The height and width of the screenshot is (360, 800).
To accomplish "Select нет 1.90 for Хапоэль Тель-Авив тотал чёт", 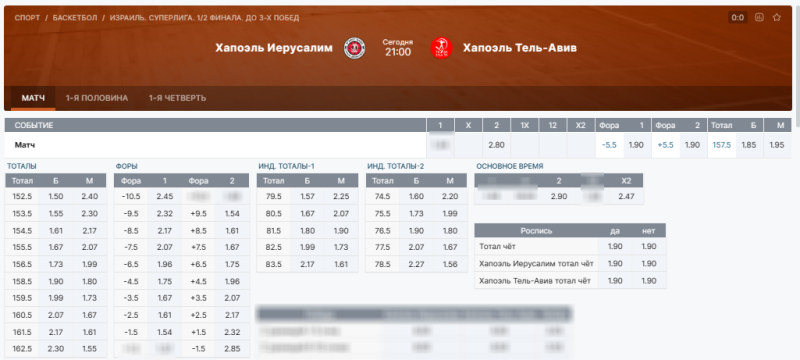I will tap(649, 280).
